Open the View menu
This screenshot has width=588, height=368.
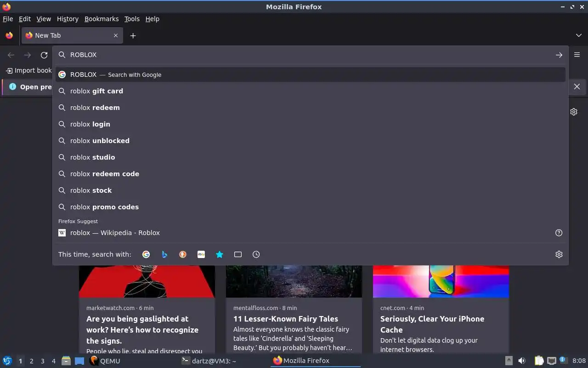click(x=44, y=19)
